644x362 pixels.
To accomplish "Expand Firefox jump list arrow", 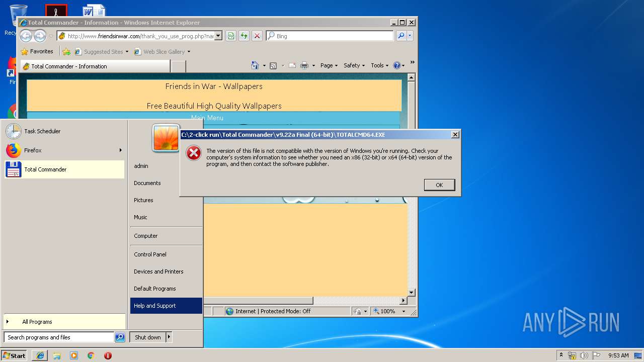I will pyautogui.click(x=120, y=150).
